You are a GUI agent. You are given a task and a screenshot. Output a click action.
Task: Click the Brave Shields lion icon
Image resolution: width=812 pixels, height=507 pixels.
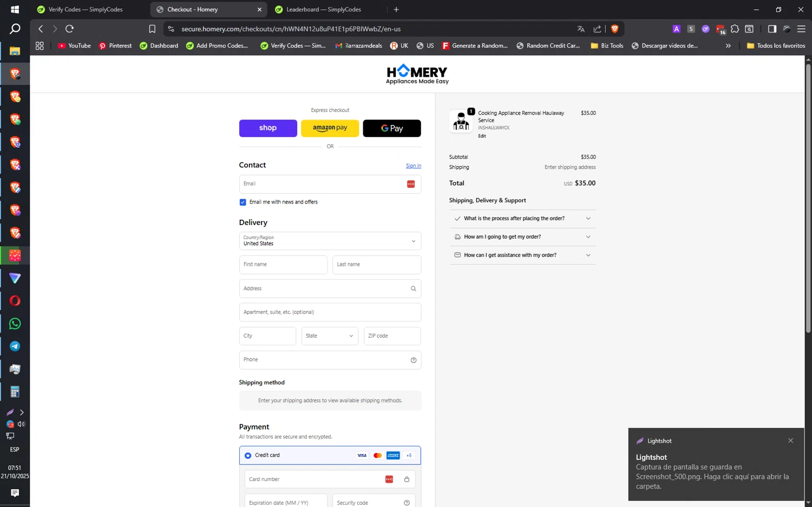614,29
